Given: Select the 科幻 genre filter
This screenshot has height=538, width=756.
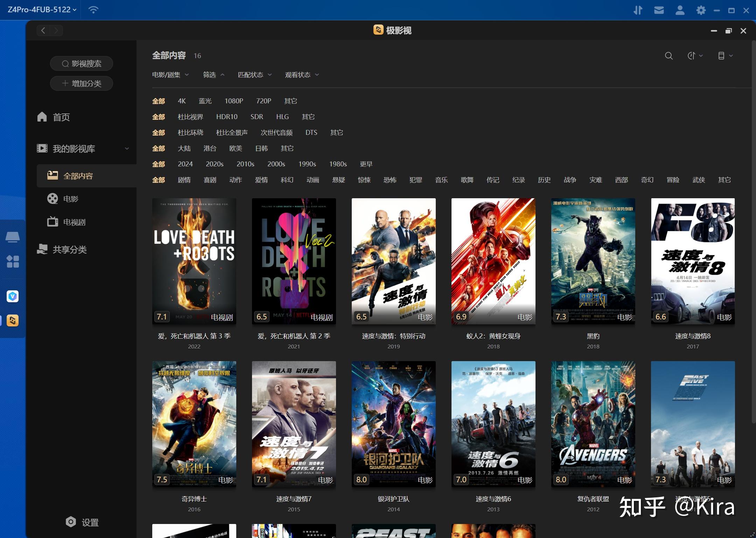Looking at the screenshot, I should tap(287, 180).
